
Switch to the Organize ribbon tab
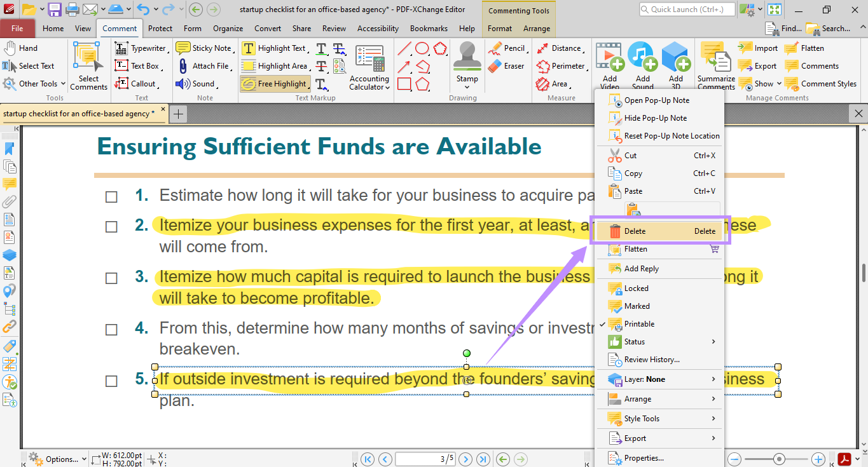point(228,28)
